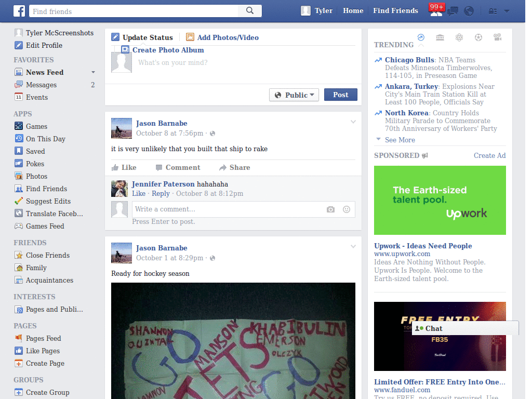532x399 pixels.
Task: Show entertainment trends via the movie camera icon
Action: coord(497,37)
